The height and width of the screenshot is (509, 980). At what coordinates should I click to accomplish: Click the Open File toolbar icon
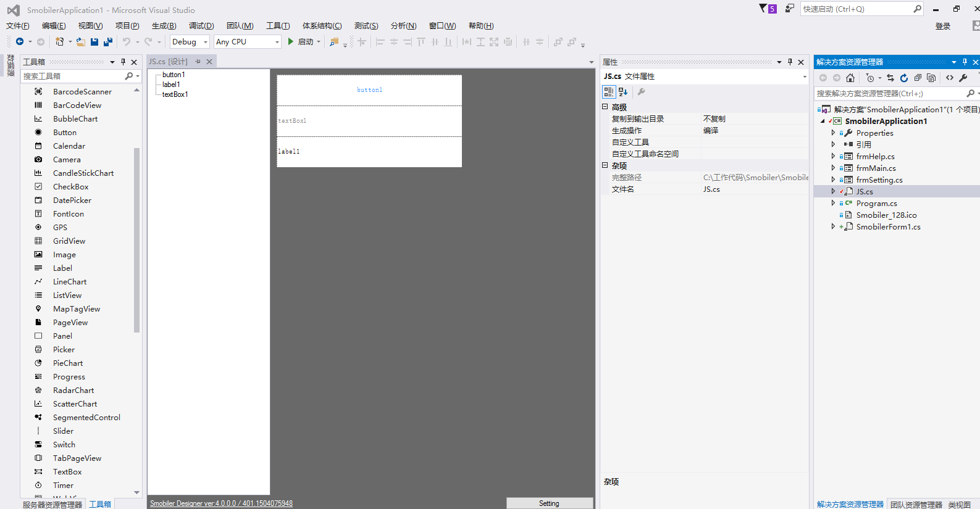coord(81,42)
